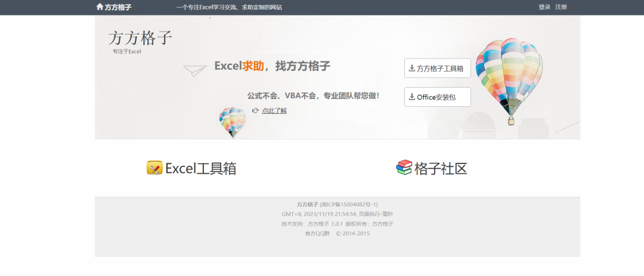Open the 点此了解 link
Screen dimensions: 644x276
point(274,110)
